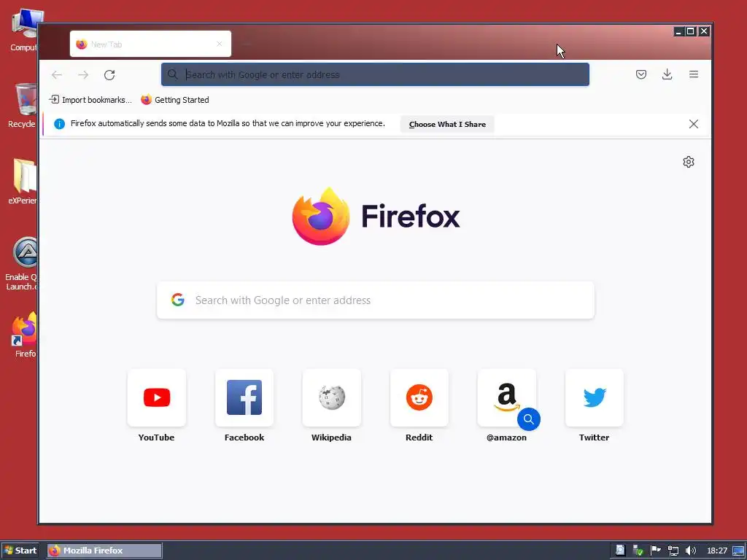Image resolution: width=747 pixels, height=560 pixels.
Task: Open Save to Pocket icon
Action: click(x=641, y=74)
